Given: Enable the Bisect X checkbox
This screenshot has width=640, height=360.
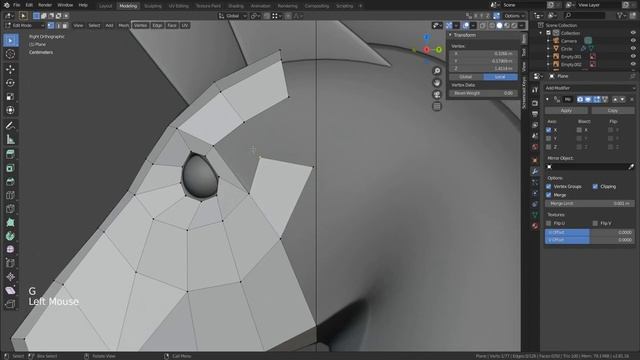Looking at the screenshot, I should 579,130.
